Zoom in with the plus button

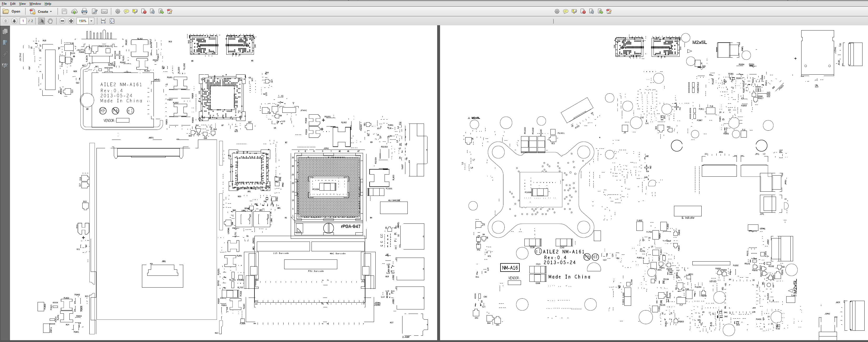click(x=71, y=21)
